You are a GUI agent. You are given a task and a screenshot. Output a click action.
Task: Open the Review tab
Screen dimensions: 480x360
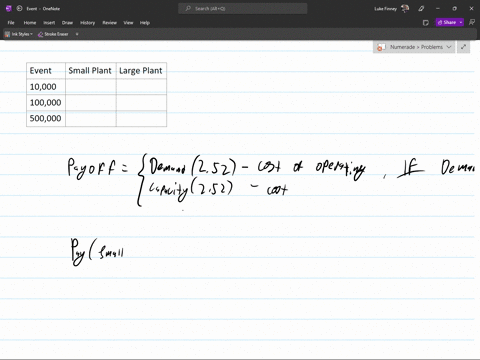click(109, 23)
